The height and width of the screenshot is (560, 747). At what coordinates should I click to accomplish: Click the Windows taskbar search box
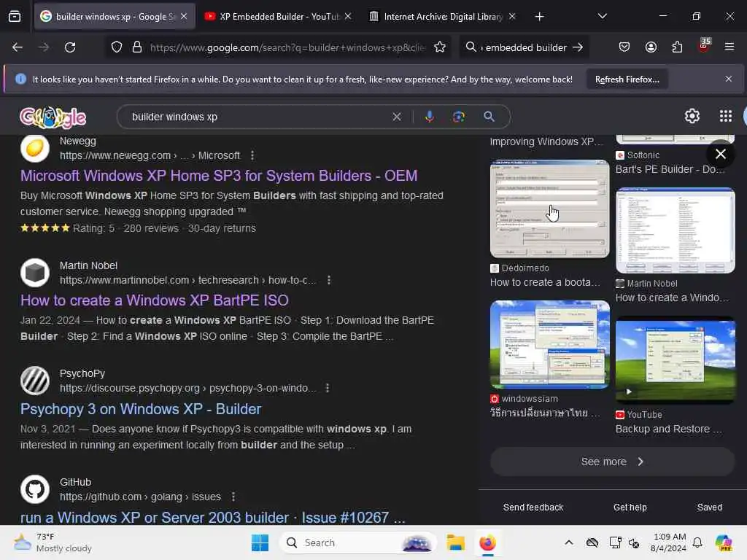click(357, 542)
